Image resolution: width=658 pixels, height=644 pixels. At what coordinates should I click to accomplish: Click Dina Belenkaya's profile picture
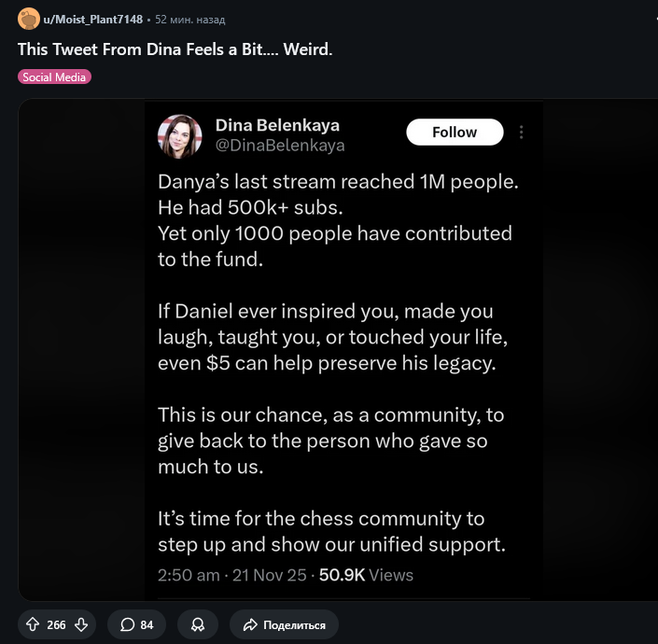pyautogui.click(x=179, y=136)
